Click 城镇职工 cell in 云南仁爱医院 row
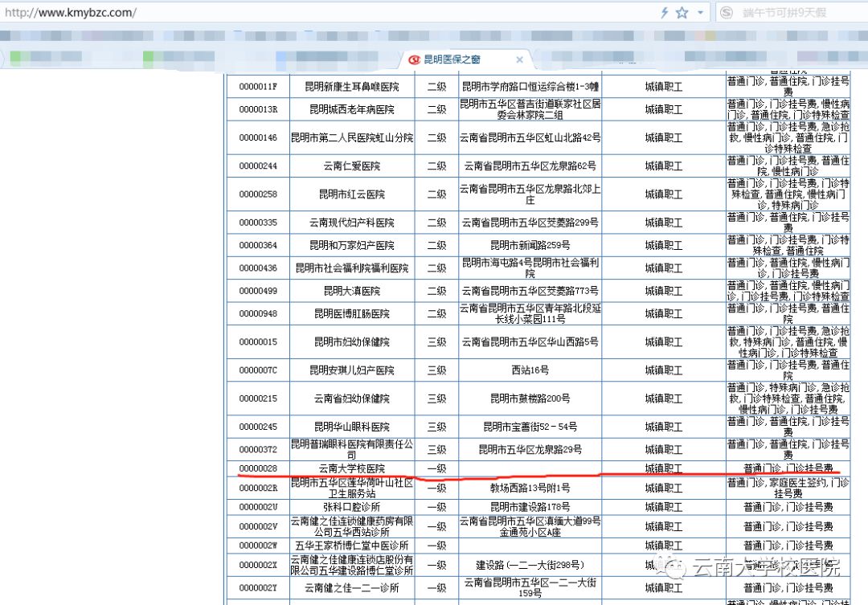The image size is (868, 605). tap(664, 166)
